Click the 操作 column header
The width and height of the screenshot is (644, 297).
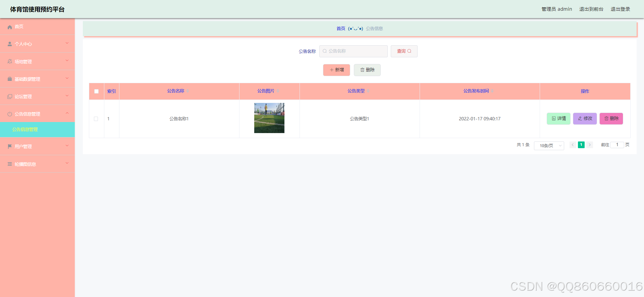pos(585,91)
